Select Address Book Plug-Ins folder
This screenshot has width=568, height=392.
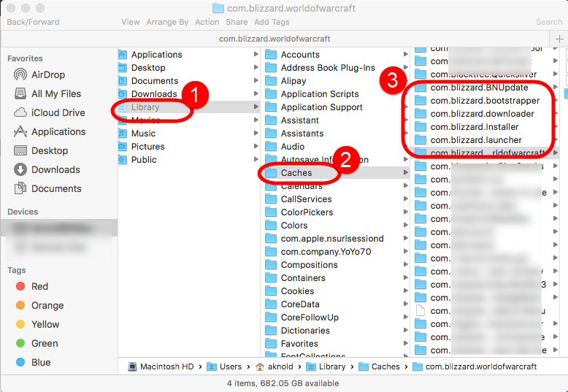(336, 67)
